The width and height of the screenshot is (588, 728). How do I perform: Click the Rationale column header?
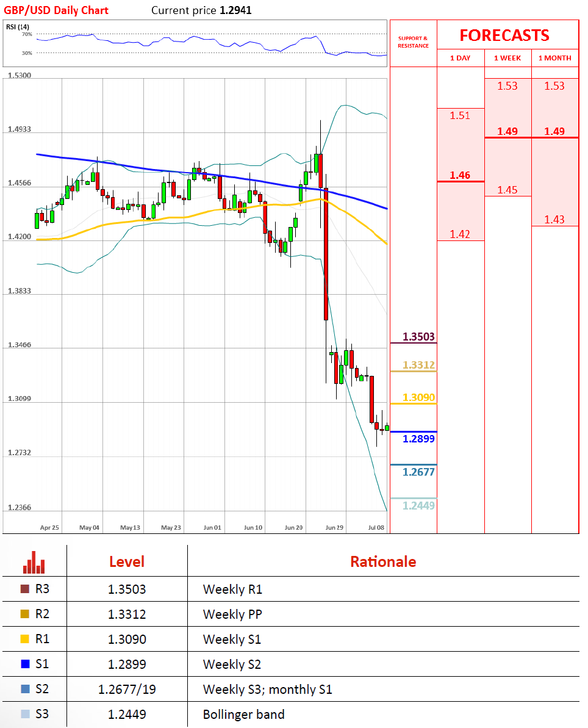click(383, 562)
